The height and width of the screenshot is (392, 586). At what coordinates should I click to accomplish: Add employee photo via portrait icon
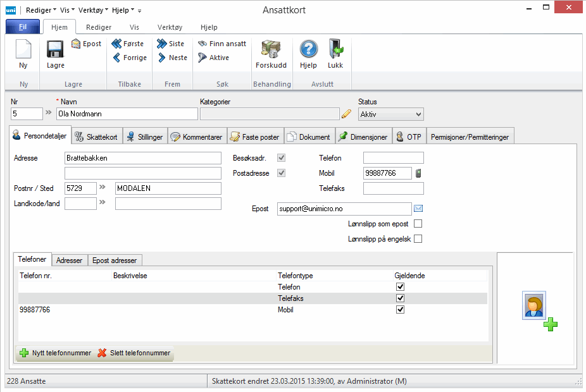534,305
